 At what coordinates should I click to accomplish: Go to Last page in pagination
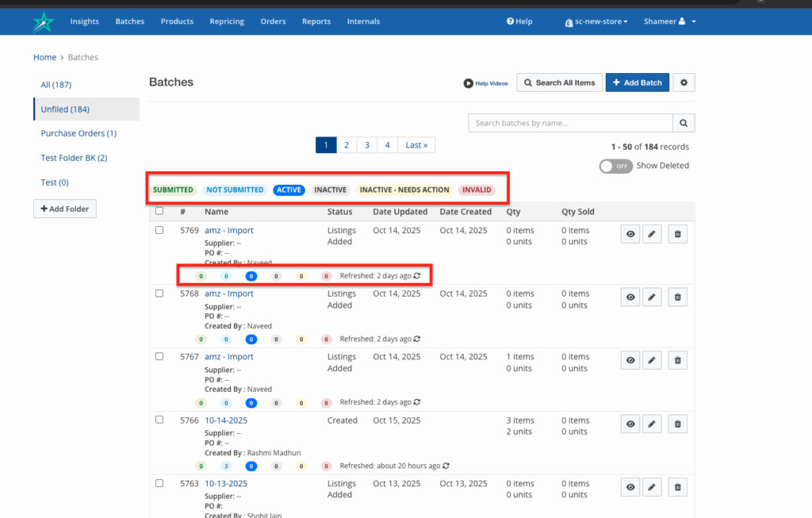pyautogui.click(x=416, y=145)
